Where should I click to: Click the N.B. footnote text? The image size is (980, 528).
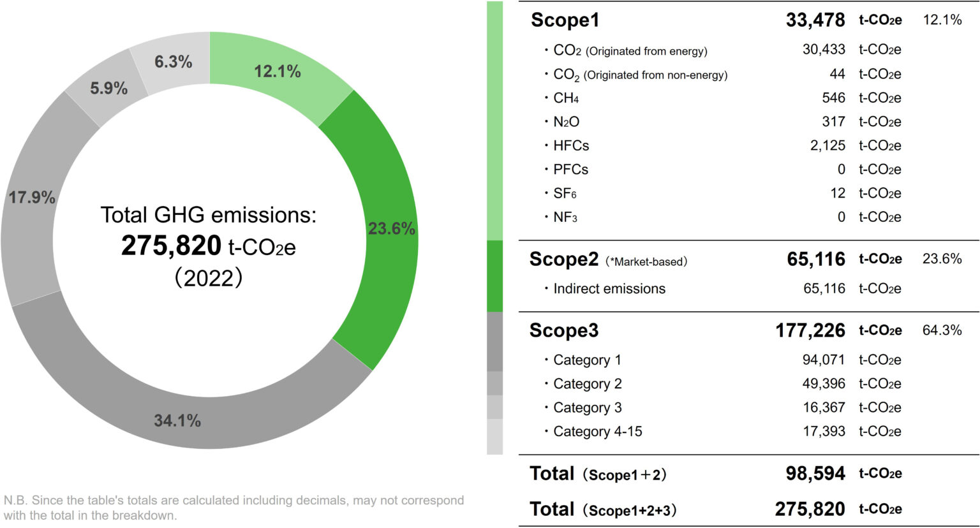pyautogui.click(x=234, y=508)
